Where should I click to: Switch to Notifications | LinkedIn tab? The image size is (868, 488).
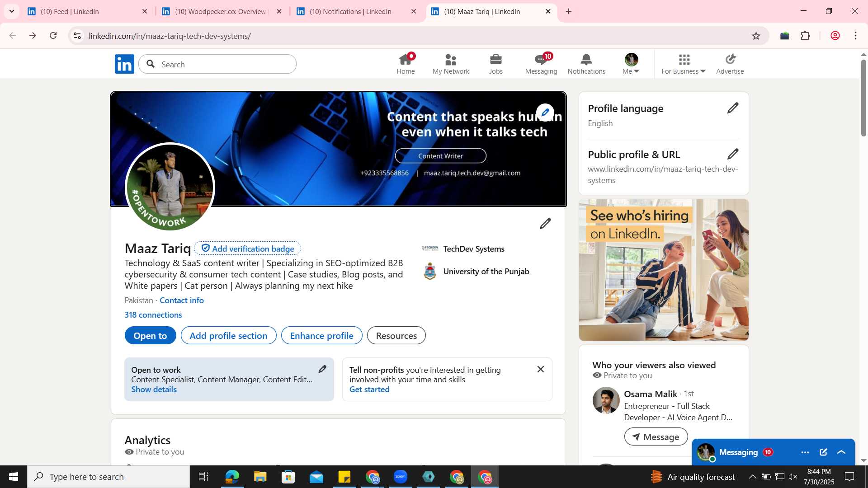356,12
